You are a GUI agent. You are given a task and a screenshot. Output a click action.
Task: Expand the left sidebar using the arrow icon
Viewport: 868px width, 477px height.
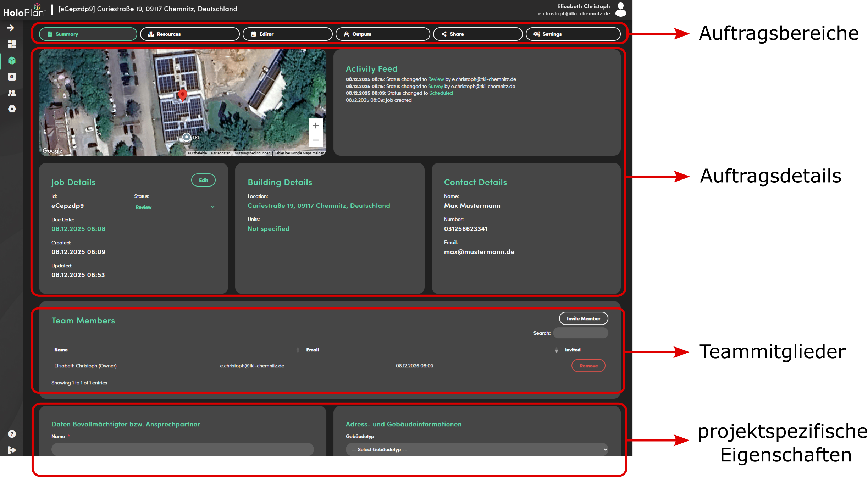point(11,28)
